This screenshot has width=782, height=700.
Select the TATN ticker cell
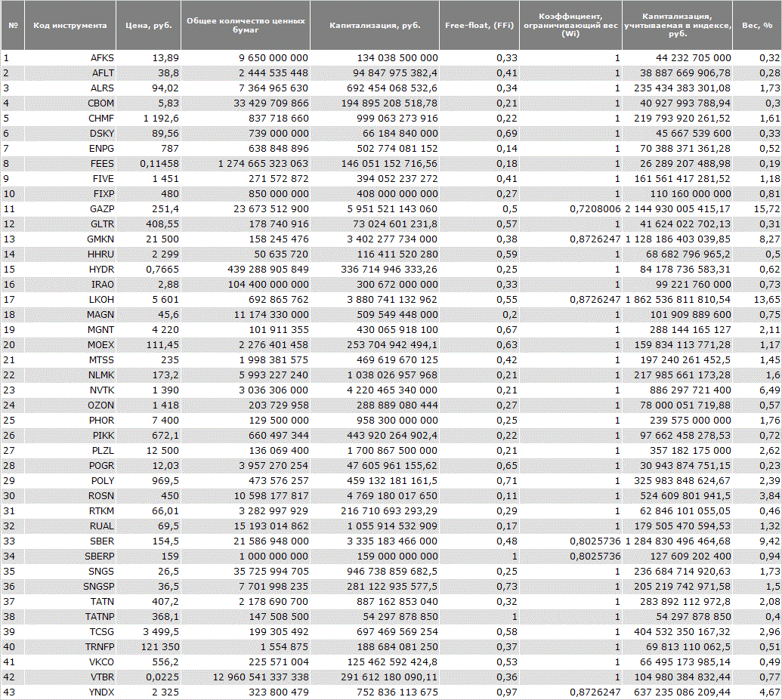[70, 602]
